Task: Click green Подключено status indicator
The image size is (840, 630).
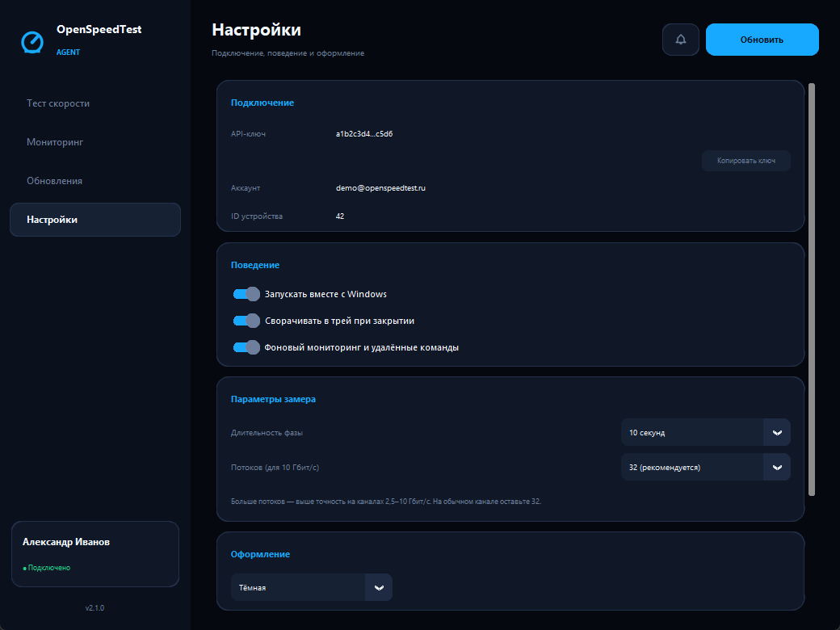Action: point(47,568)
